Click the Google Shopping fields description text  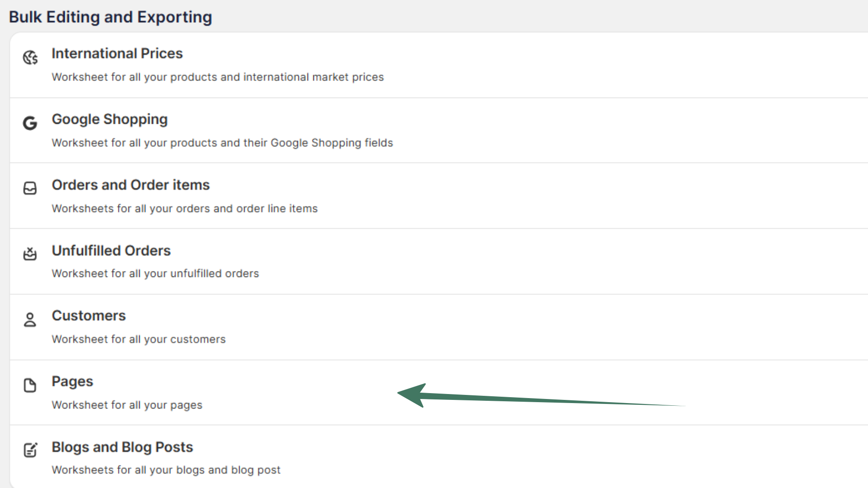(222, 143)
